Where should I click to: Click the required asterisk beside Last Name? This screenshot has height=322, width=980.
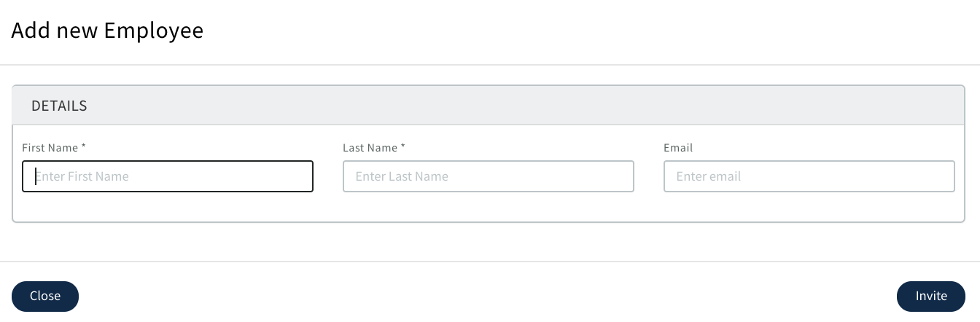point(403,147)
